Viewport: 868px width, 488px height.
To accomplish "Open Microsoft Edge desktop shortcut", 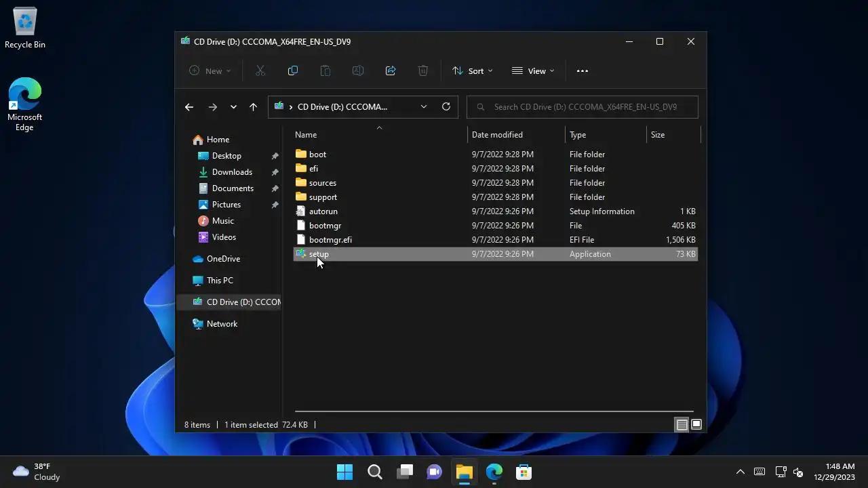I will [25, 104].
